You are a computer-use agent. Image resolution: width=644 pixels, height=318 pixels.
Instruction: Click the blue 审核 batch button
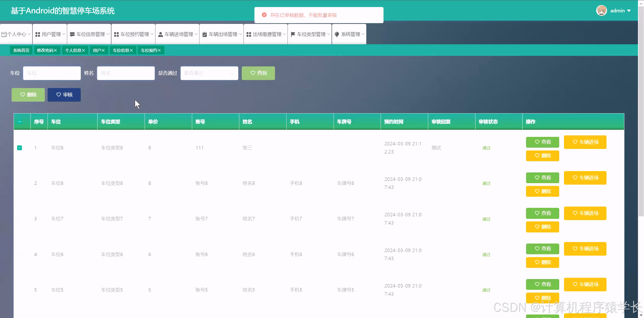coord(64,95)
